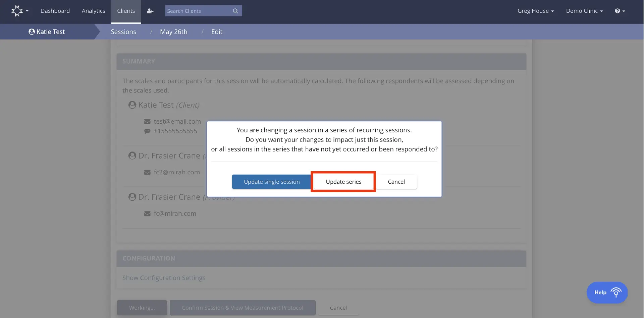This screenshot has width=644, height=318.
Task: Open the Demo Clinic selector
Action: (584, 11)
